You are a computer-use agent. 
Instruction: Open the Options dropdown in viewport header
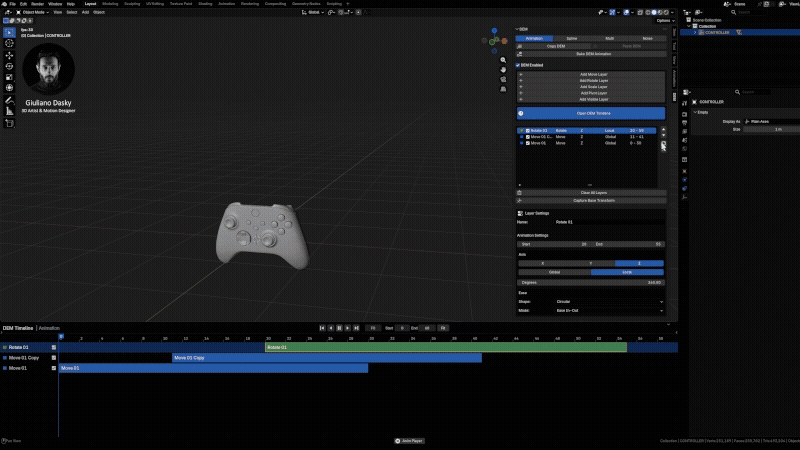[665, 20]
